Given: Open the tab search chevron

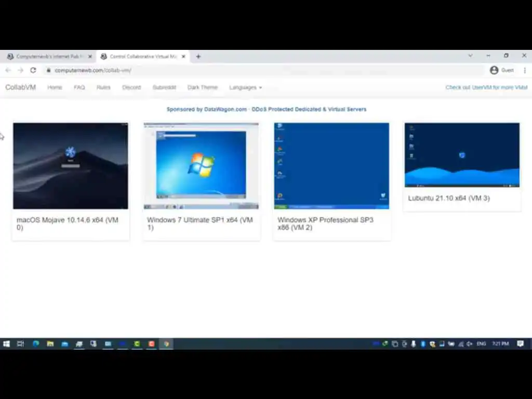Looking at the screenshot, I should click(470, 55).
